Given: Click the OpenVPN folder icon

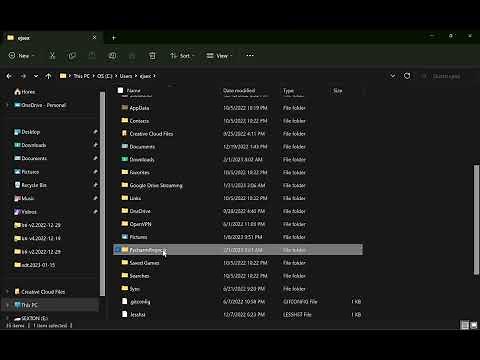Looking at the screenshot, I should click(125, 224).
